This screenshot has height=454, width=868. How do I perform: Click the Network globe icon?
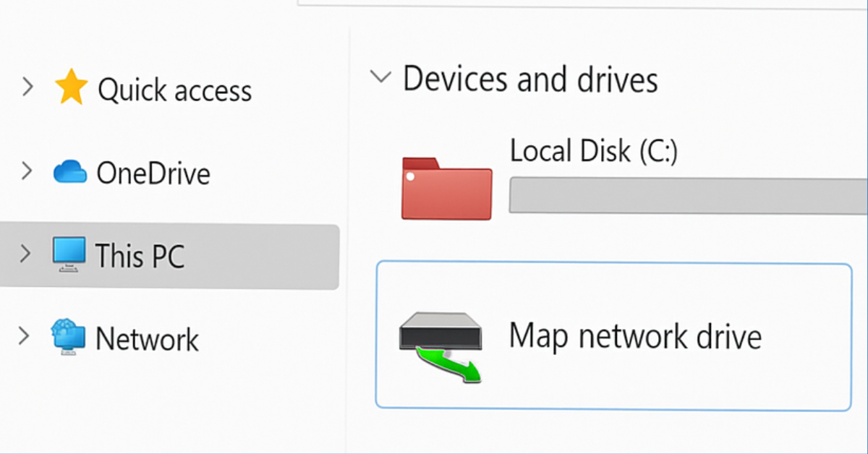[69, 338]
